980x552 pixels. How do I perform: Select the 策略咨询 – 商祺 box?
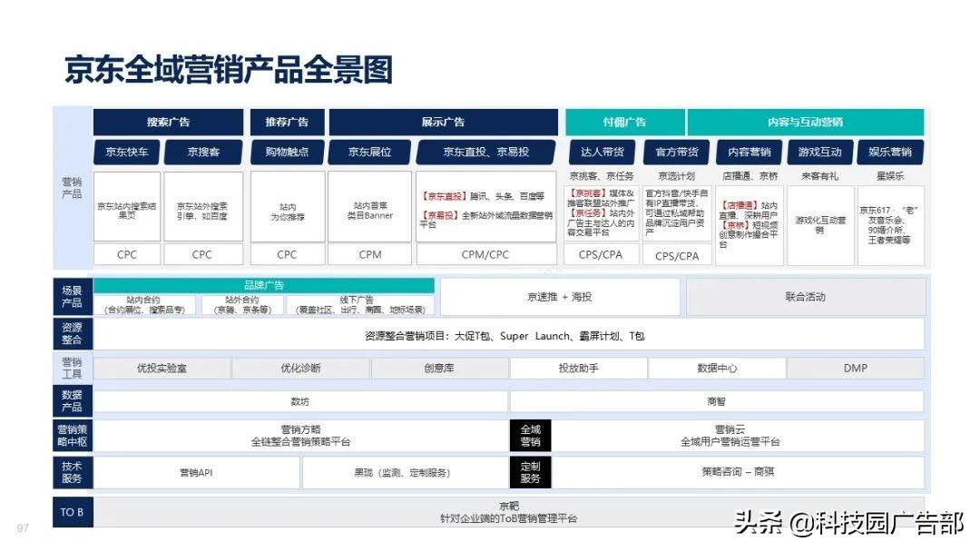(738, 472)
